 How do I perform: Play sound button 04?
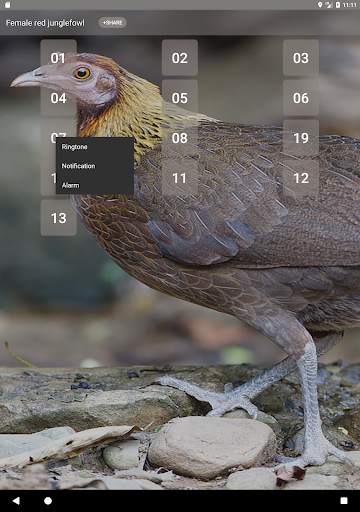(58, 98)
